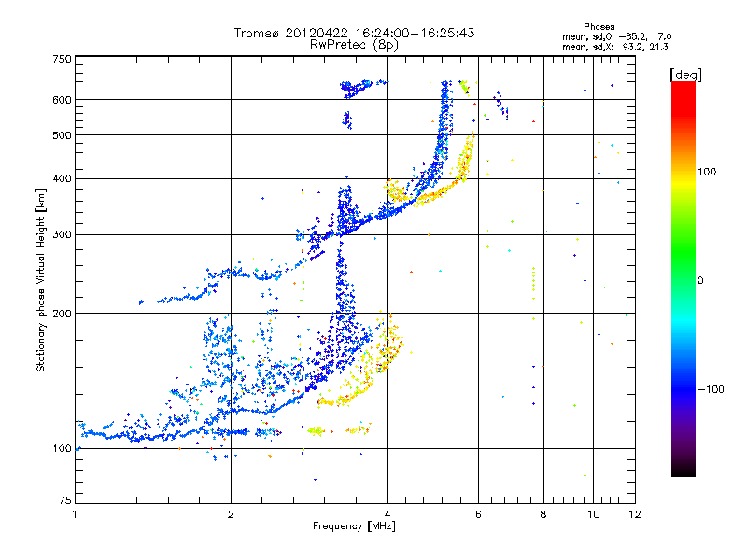Click y-axis tick label '750'
The width and height of the screenshot is (747, 560).
coord(62,59)
